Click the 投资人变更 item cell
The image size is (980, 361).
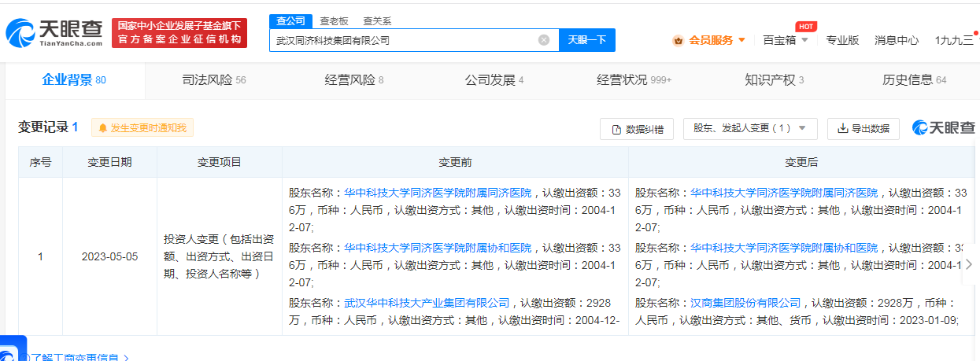pyautogui.click(x=219, y=256)
